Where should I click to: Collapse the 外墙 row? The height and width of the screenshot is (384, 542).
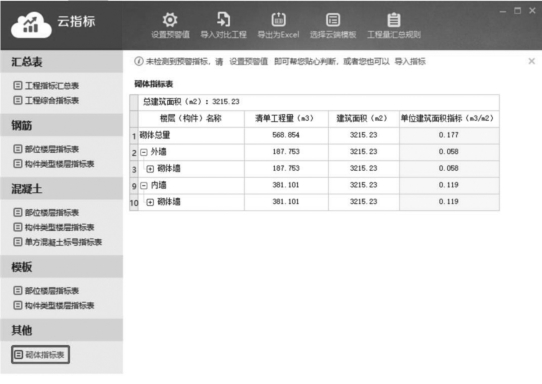[x=144, y=152]
